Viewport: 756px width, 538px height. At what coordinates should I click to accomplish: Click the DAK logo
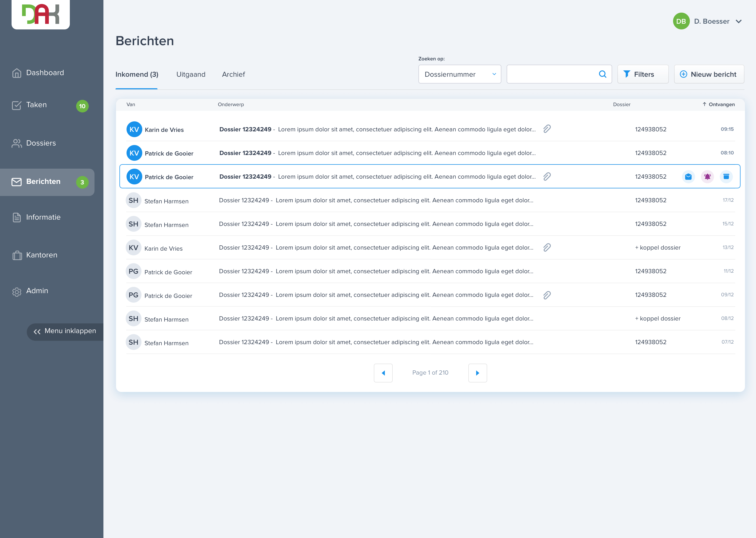point(40,14)
